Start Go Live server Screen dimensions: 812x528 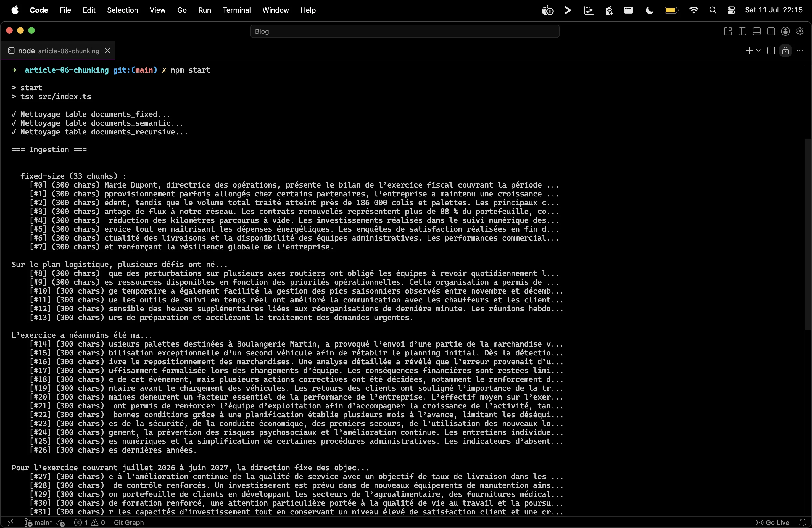773,522
